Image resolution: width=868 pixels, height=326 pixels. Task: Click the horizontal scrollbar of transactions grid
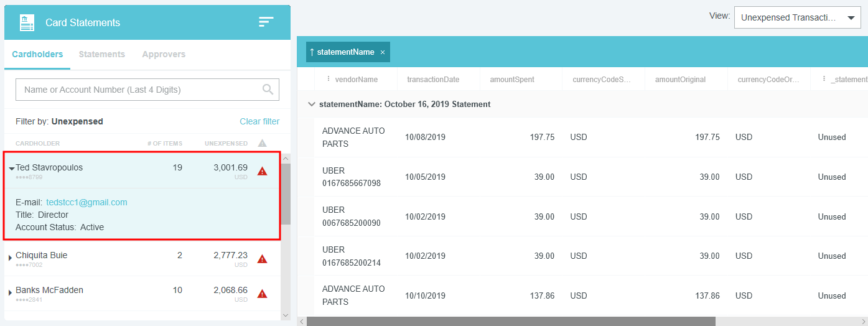click(510, 321)
